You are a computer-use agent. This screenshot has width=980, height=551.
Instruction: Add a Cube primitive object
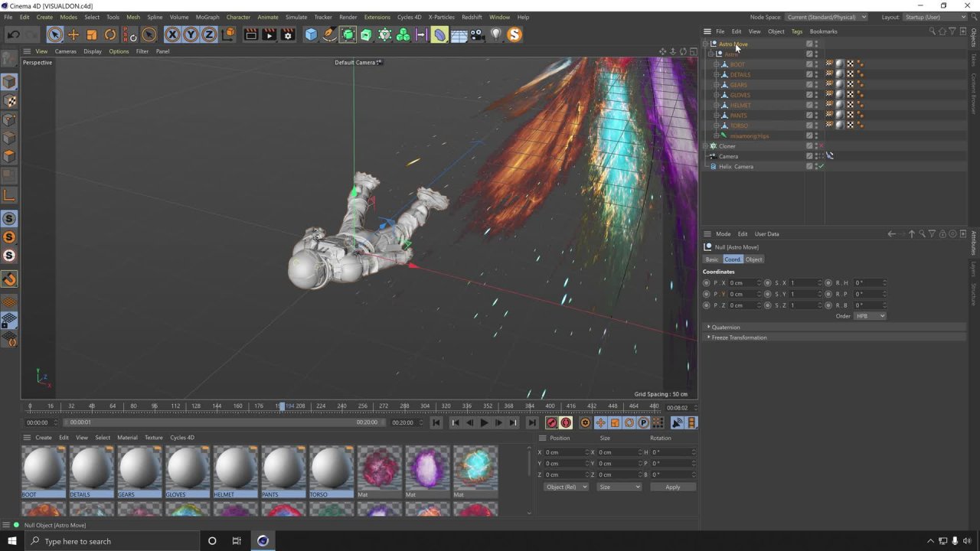(311, 34)
